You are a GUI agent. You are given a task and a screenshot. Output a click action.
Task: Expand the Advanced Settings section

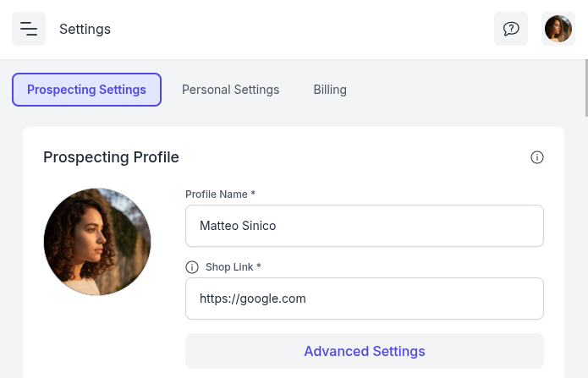pyautogui.click(x=364, y=351)
